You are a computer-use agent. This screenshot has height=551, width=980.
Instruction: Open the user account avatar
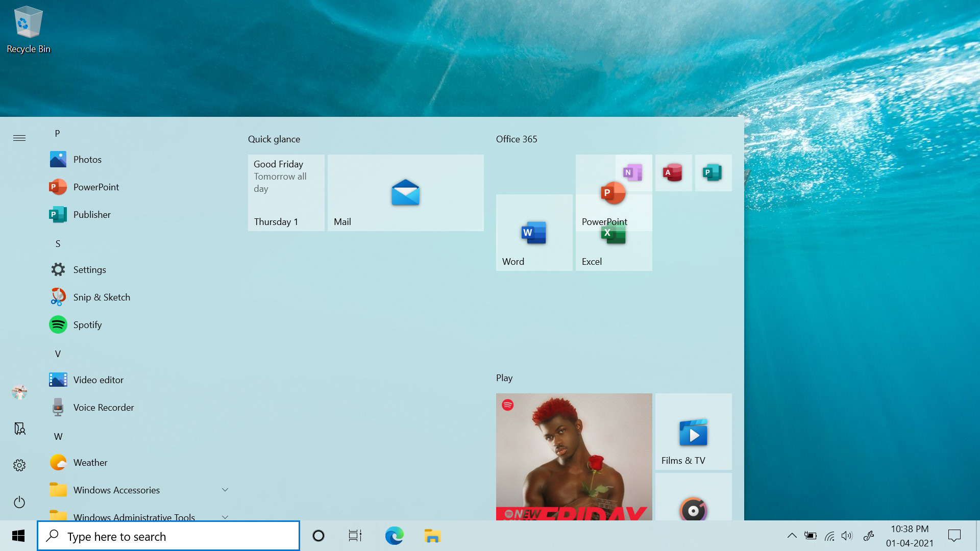point(19,392)
